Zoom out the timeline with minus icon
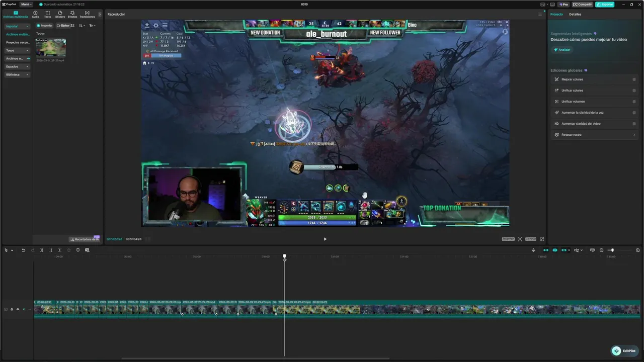 click(x=601, y=250)
